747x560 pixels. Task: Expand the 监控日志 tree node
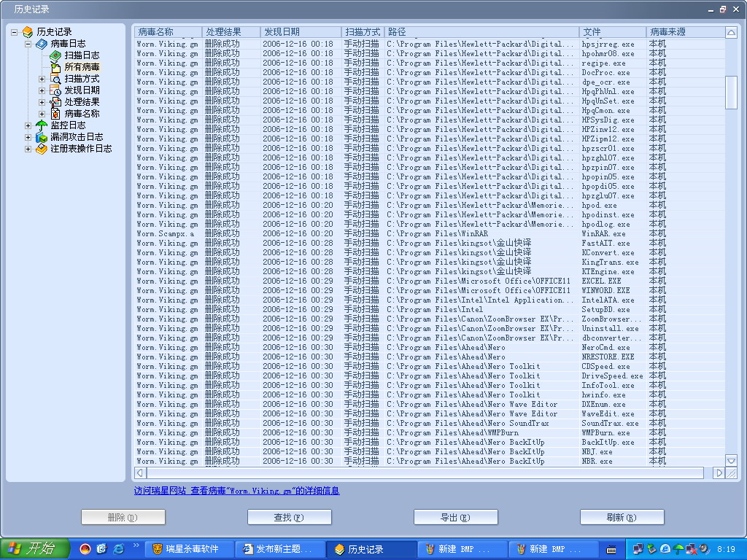(x=28, y=125)
